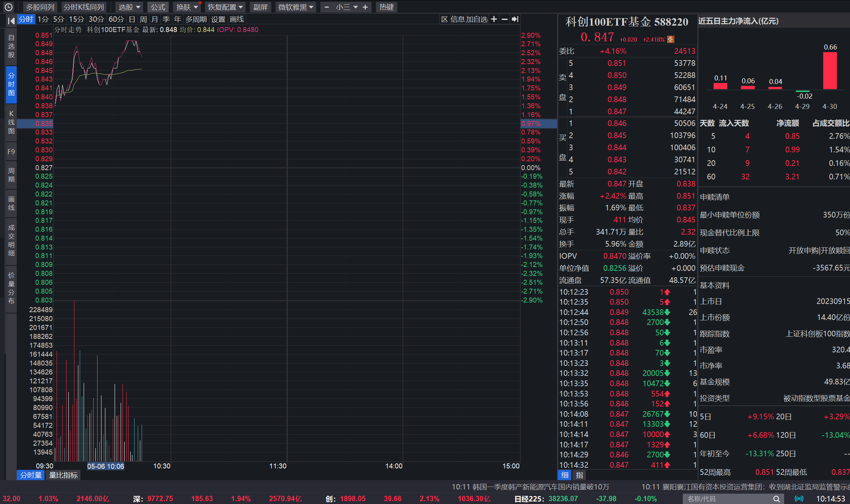Click the jump-to-end arrow icon in chart toolbar

coord(515,19)
